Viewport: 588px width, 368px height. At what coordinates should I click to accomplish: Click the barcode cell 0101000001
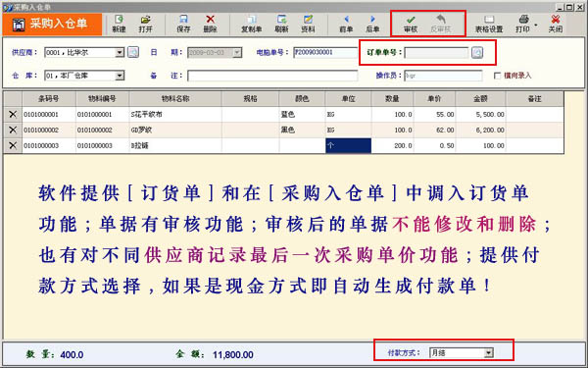(x=49, y=114)
